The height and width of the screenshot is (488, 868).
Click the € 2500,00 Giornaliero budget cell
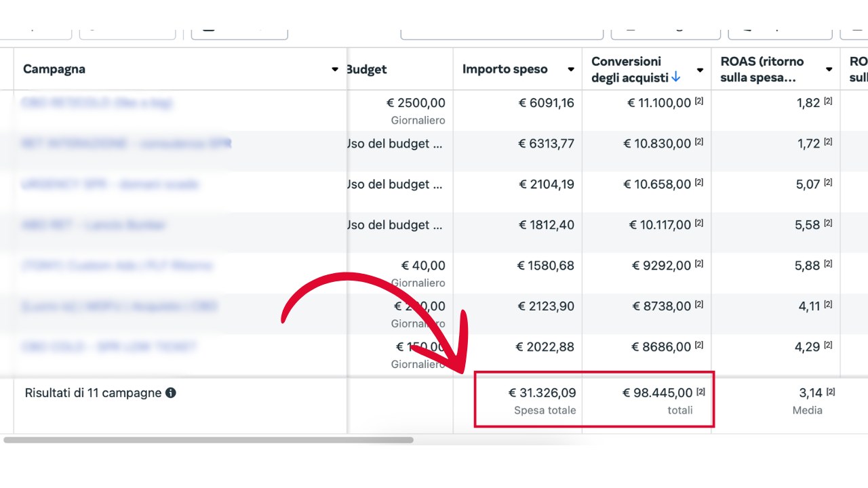pyautogui.click(x=416, y=111)
